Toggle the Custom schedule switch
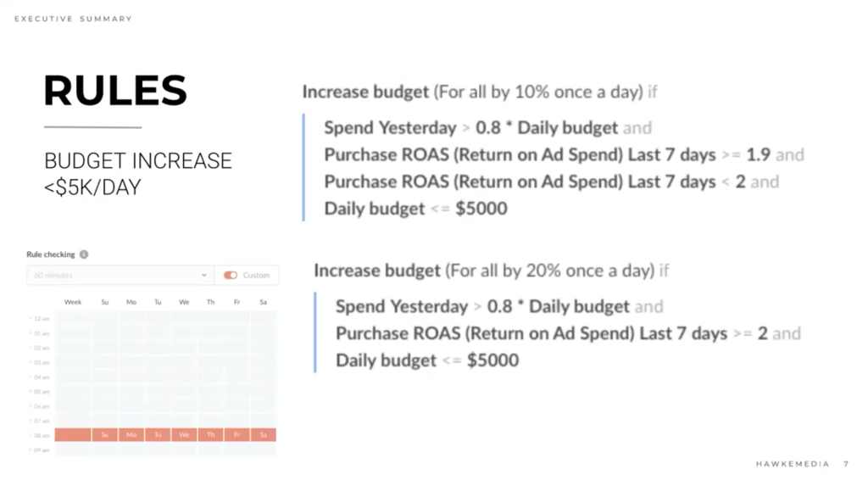 [230, 276]
